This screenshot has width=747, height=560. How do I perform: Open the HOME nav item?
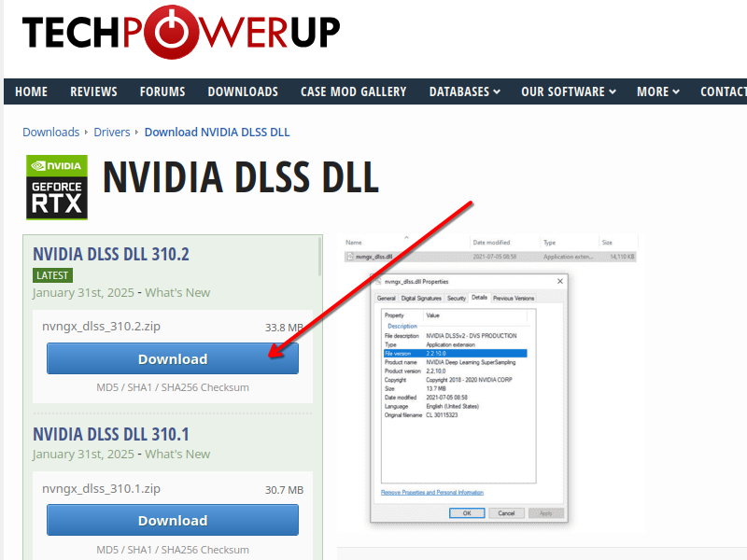(32, 91)
